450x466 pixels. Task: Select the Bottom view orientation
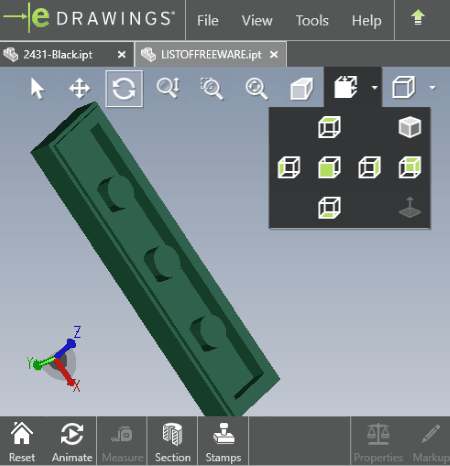click(x=329, y=208)
